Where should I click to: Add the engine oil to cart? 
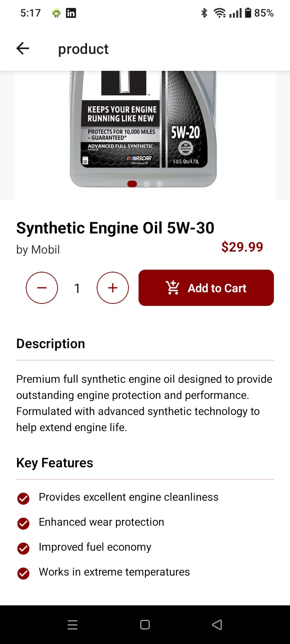206,288
